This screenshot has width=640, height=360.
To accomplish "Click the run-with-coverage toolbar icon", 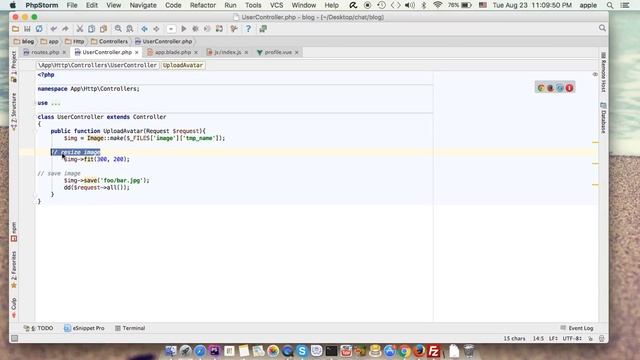I will point(207,29).
